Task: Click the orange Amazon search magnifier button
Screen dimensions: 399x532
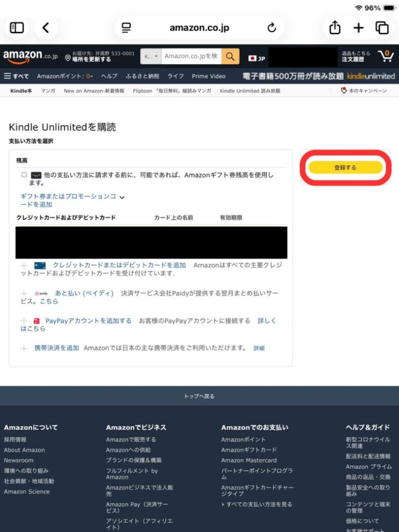Action: tap(230, 56)
